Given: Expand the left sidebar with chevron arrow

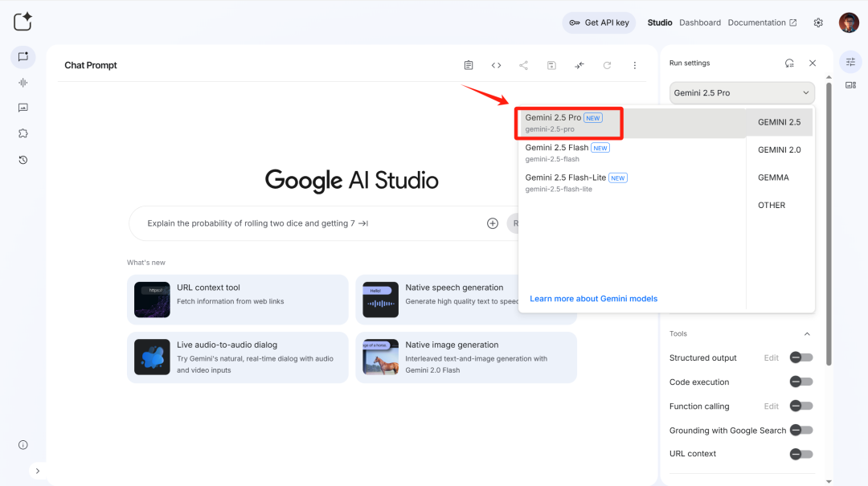Looking at the screenshot, I should pyautogui.click(x=38, y=471).
